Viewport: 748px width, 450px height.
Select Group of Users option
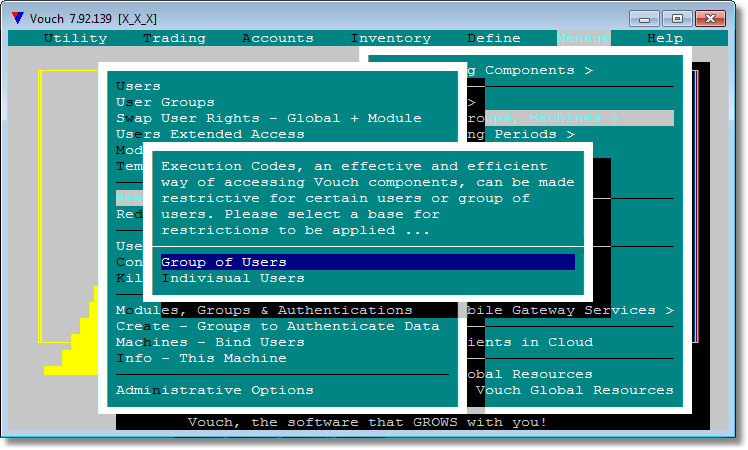tap(368, 262)
